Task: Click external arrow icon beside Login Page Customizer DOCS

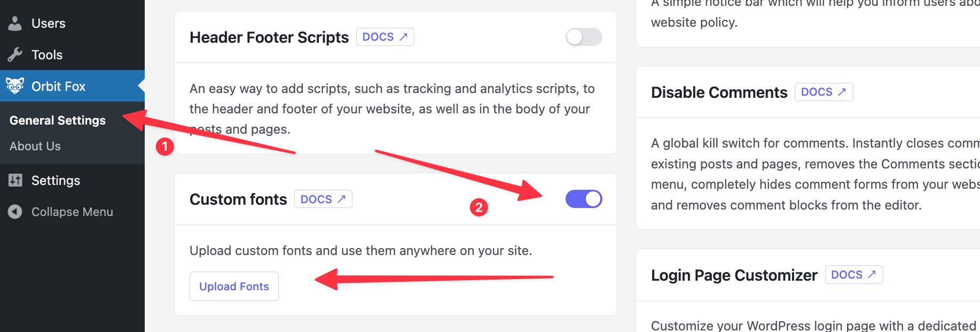Action: pyautogui.click(x=872, y=275)
